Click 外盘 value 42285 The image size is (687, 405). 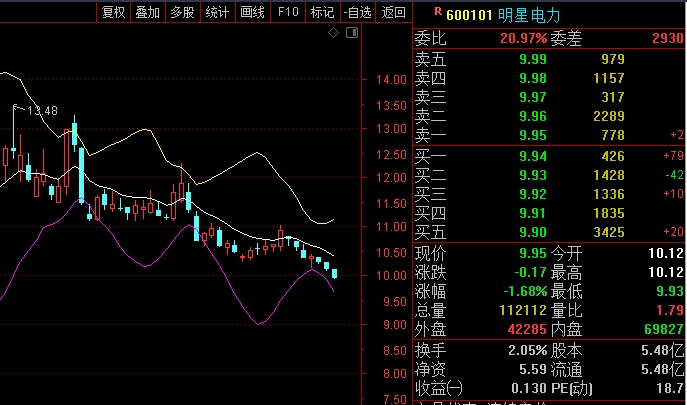[x=527, y=329]
